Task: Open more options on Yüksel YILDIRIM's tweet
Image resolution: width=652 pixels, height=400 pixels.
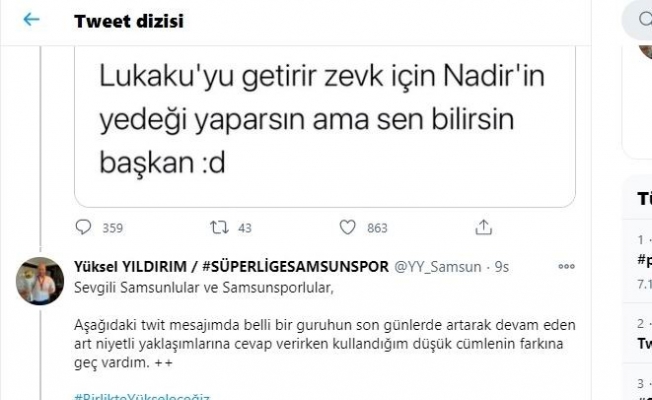Action: pyautogui.click(x=566, y=267)
